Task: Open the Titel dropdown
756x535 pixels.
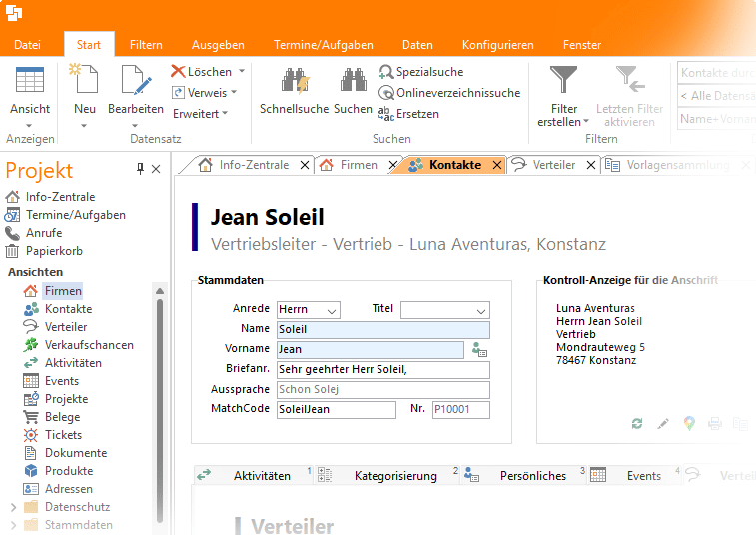Action: [x=480, y=311]
